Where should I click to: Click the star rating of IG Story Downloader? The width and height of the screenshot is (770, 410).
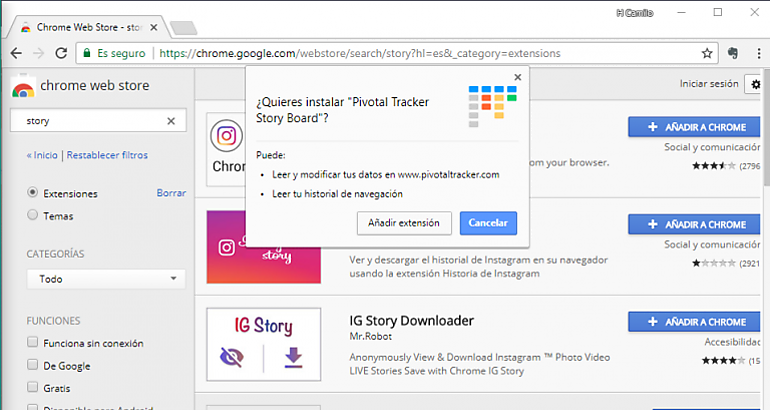[x=723, y=361]
